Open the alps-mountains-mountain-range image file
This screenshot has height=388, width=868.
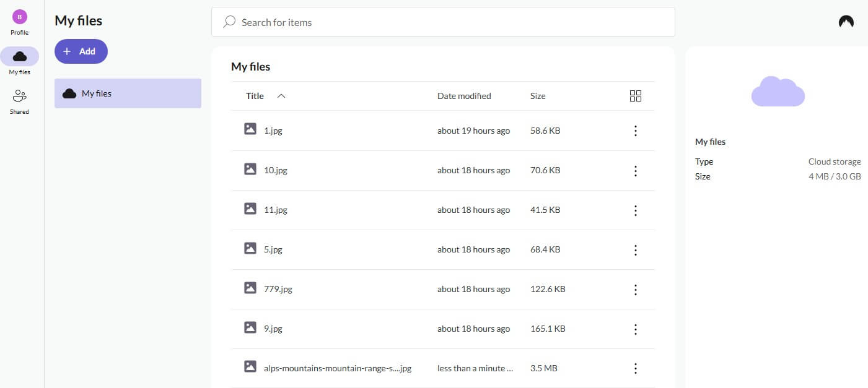click(x=338, y=368)
